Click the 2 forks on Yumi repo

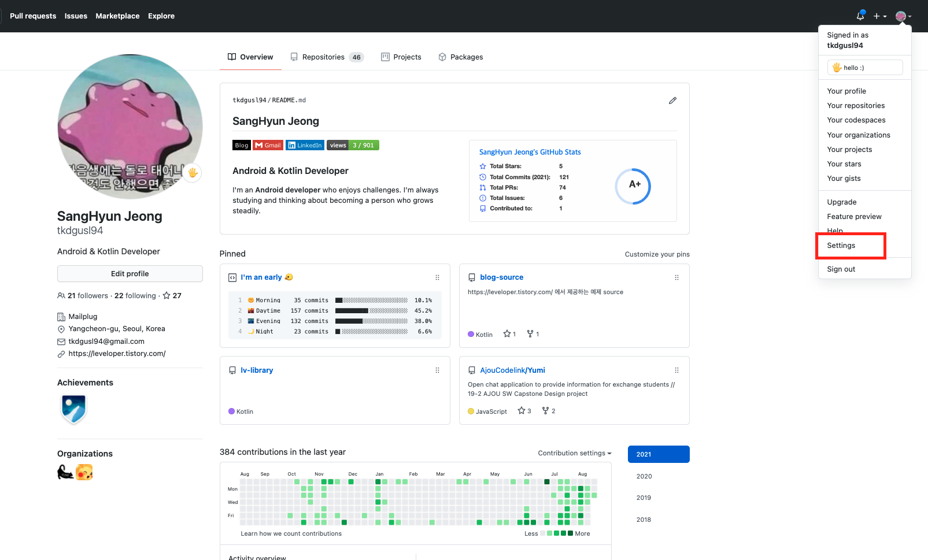(x=549, y=411)
